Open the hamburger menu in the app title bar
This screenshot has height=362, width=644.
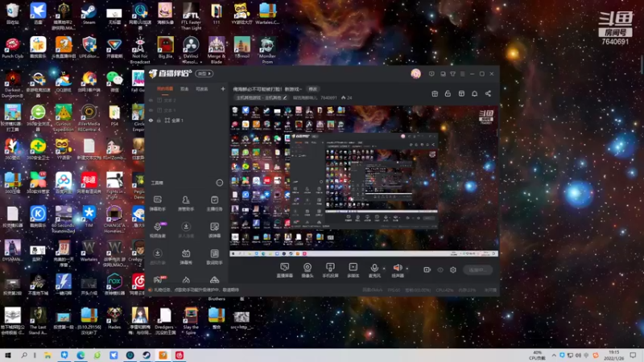(462, 74)
